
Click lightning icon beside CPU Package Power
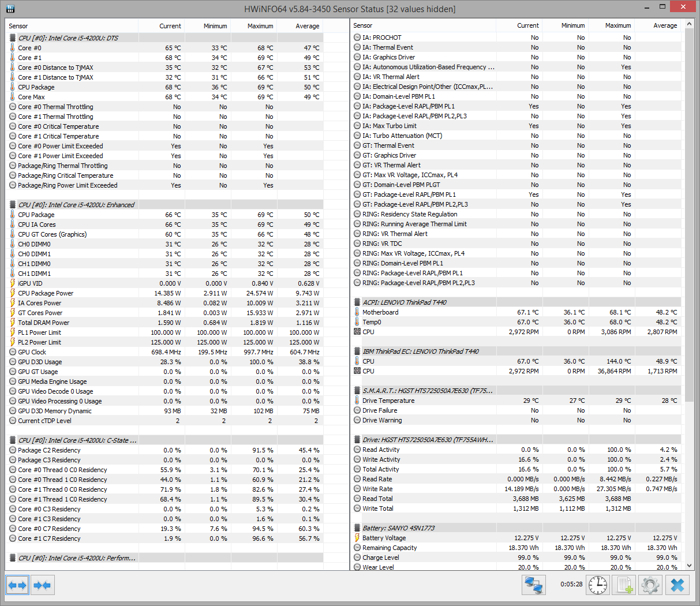[x=13, y=293]
